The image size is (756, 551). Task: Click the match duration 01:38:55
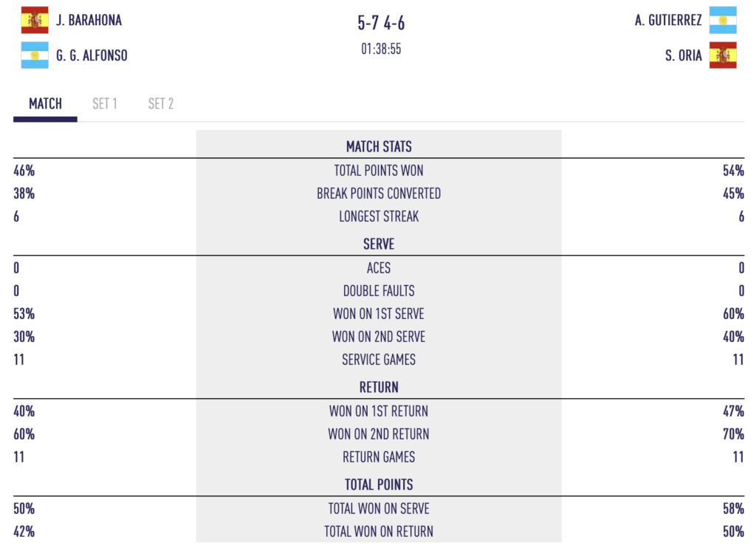pos(381,50)
